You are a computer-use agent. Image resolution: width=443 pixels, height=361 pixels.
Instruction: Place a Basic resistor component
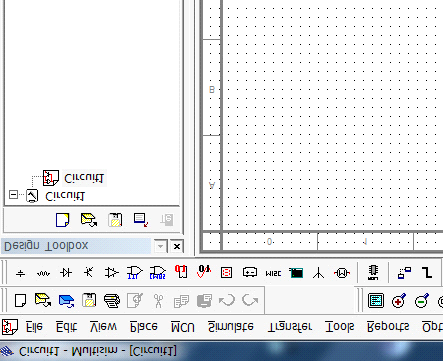click(x=43, y=273)
